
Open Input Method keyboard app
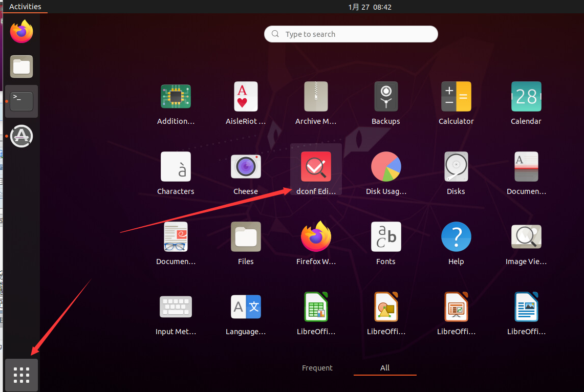176,307
